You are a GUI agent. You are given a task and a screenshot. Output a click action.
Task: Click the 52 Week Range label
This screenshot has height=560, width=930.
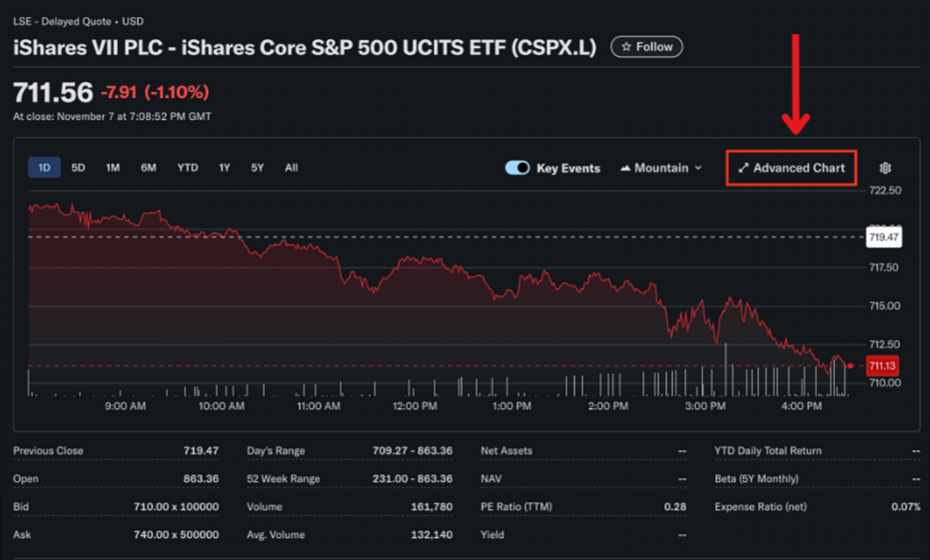[x=283, y=479]
